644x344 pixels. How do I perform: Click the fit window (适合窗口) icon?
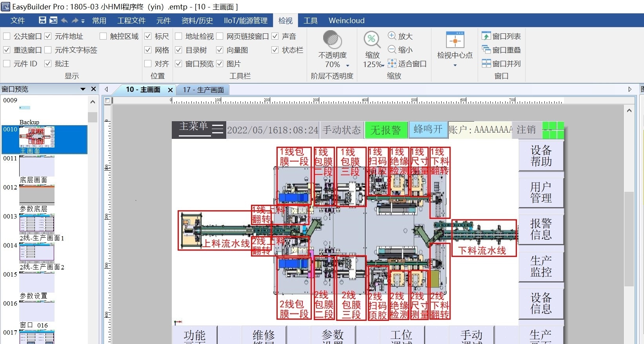coord(392,63)
